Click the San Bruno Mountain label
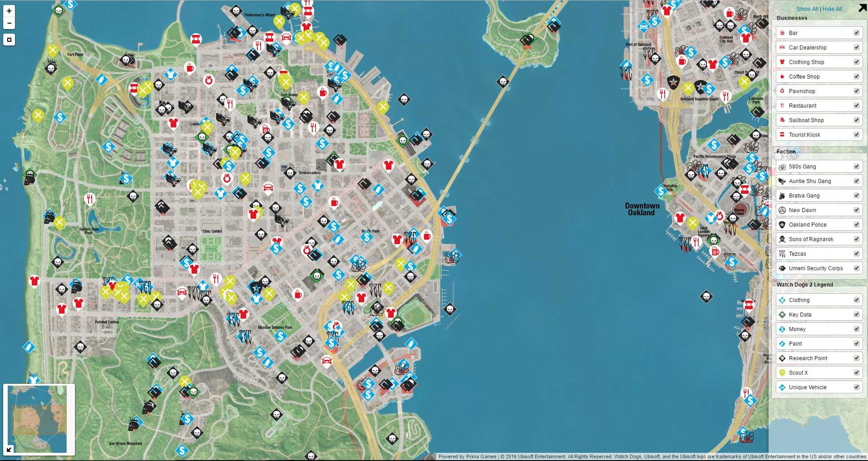 [125, 443]
